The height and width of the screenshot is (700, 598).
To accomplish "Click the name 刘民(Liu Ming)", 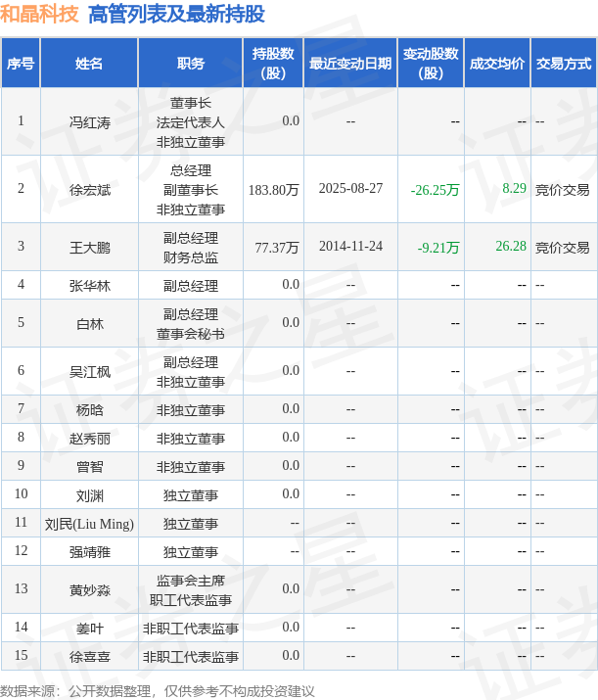I will pos(89,524).
